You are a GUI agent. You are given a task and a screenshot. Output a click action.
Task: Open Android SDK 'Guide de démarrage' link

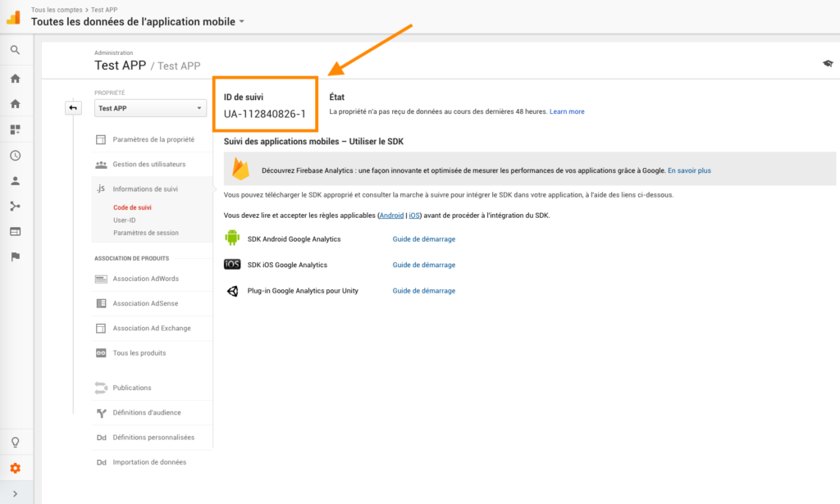click(x=424, y=239)
